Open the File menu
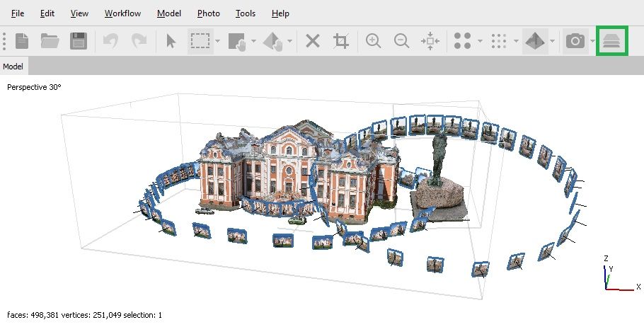Screen dimensions: 644x327 pos(17,13)
